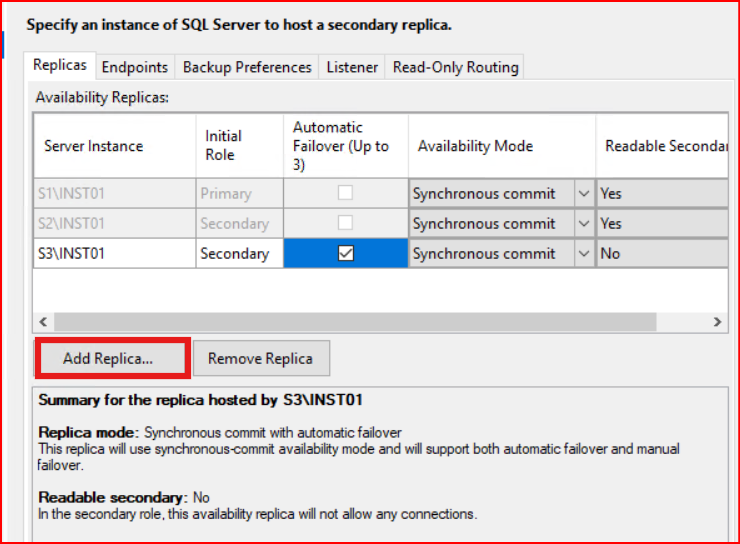This screenshot has width=740, height=544.
Task: Switch to the Endpoints tab
Action: [135, 67]
